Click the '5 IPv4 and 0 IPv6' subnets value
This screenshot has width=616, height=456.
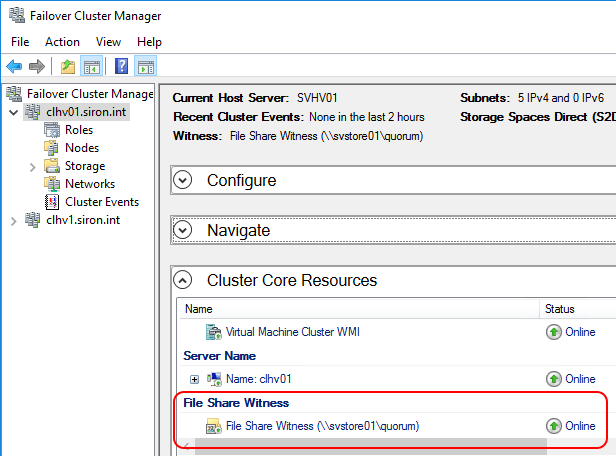point(561,98)
